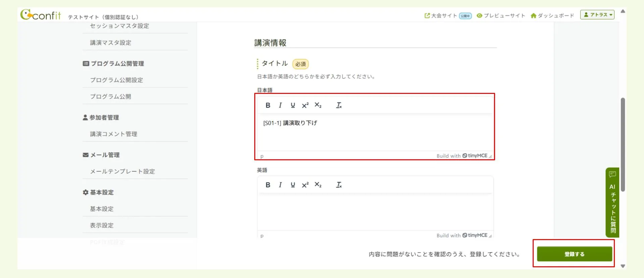This screenshot has width=644, height=278.
Task: Go to ダッシュボード
Action: pyautogui.click(x=552, y=16)
